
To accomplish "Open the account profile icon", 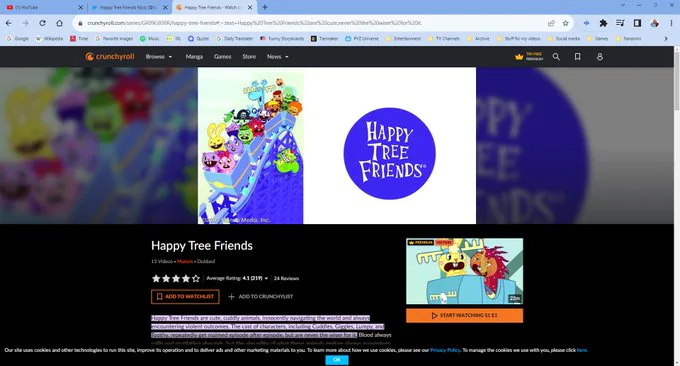I will point(600,57).
